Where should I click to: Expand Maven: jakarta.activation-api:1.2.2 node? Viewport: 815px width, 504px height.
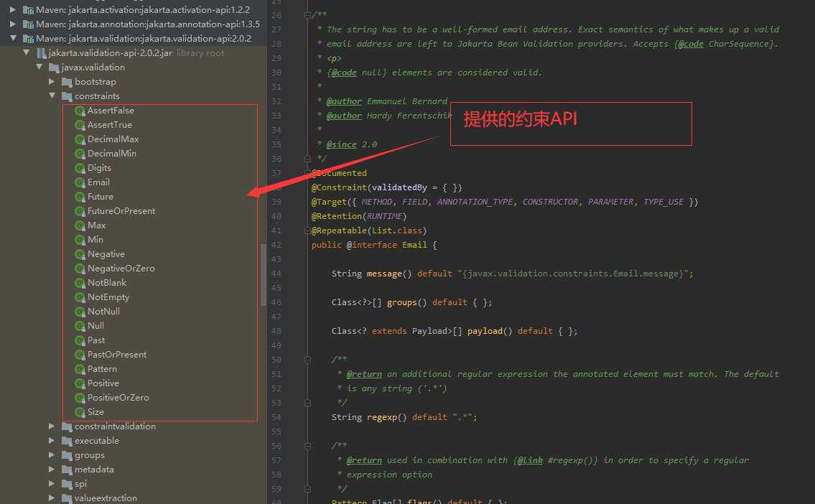[11, 9]
